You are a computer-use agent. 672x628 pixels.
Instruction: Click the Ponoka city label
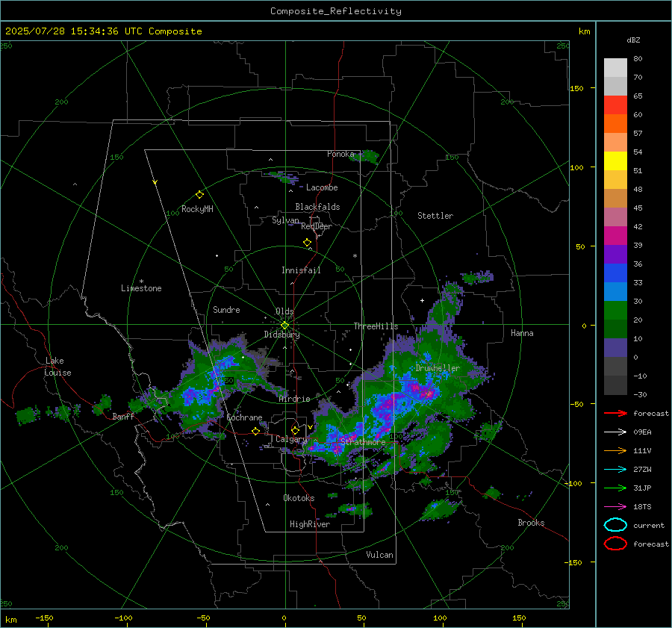(340, 154)
